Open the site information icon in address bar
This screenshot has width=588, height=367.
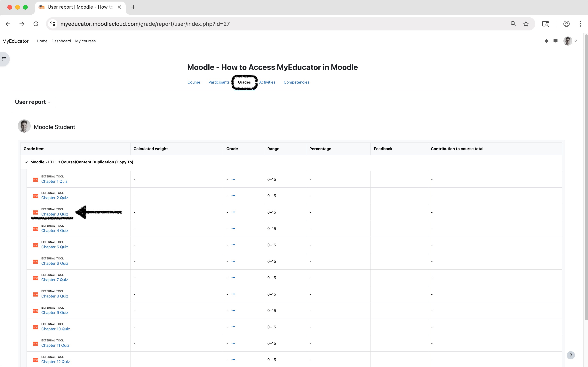point(53,24)
